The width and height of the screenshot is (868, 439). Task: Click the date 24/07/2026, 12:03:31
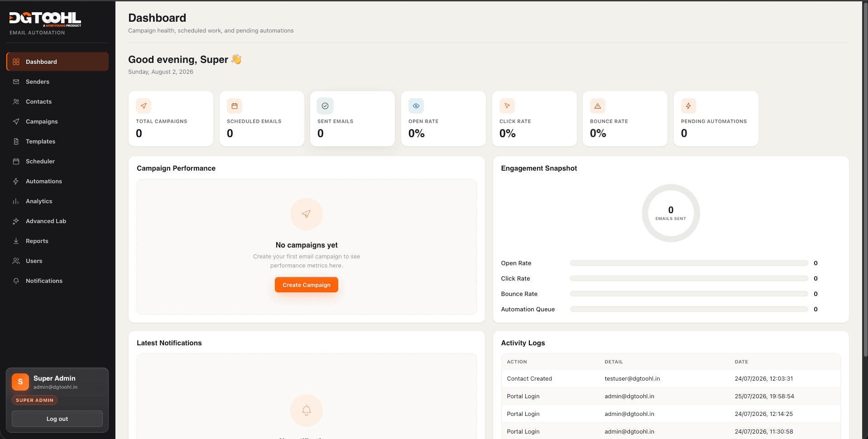click(x=764, y=379)
